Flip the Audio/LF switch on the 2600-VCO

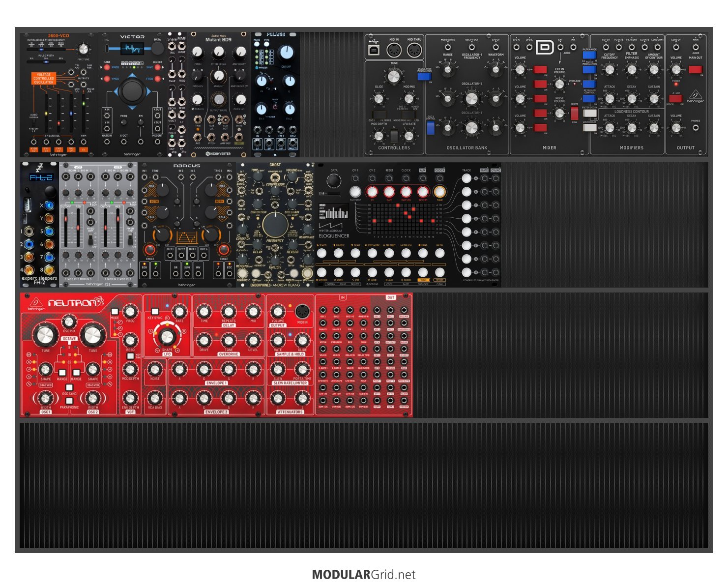click(x=33, y=122)
